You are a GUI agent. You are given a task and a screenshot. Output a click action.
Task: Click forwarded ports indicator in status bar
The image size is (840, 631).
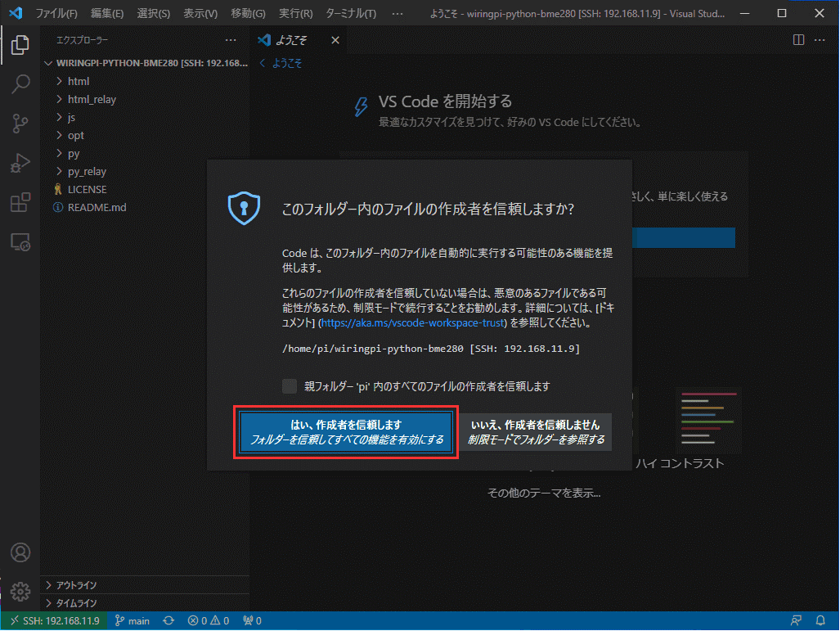[x=252, y=621]
